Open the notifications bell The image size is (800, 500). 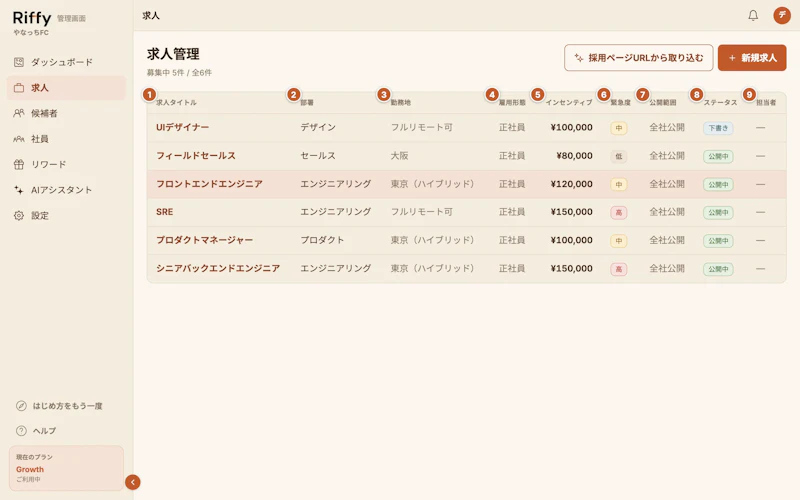tap(753, 15)
